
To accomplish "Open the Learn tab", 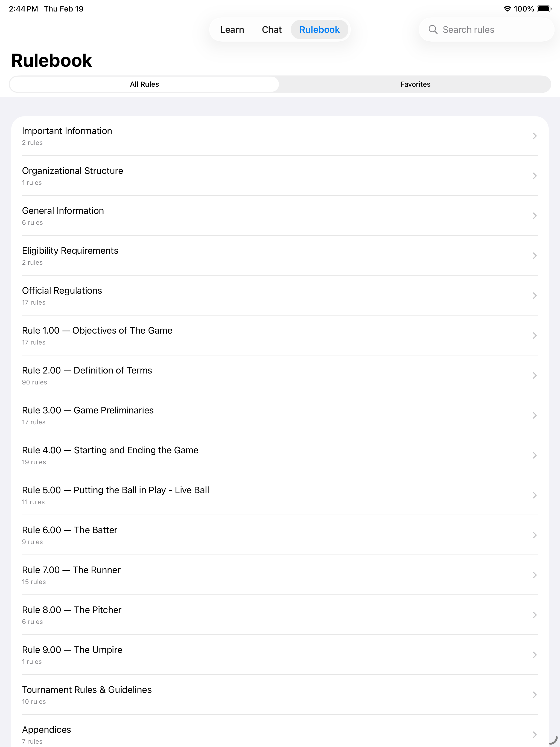I will point(232,30).
